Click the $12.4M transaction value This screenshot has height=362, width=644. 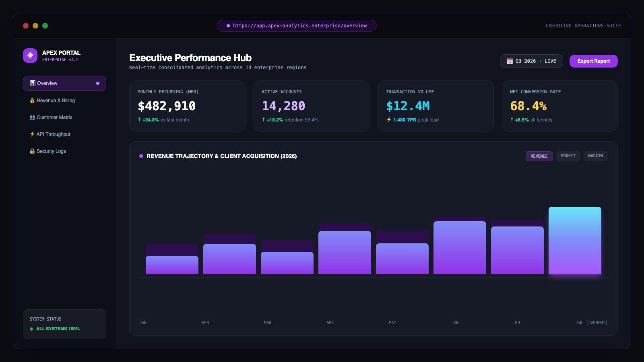point(408,106)
